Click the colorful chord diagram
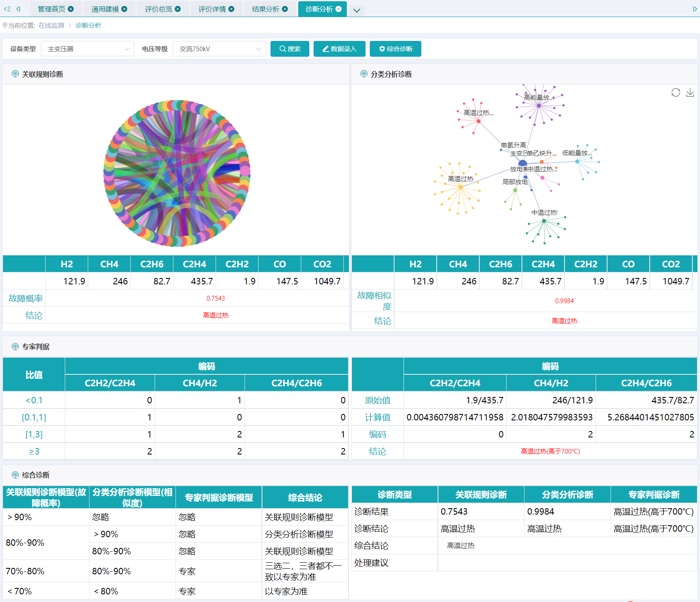Screen dimensions: 700x602 point(176,173)
